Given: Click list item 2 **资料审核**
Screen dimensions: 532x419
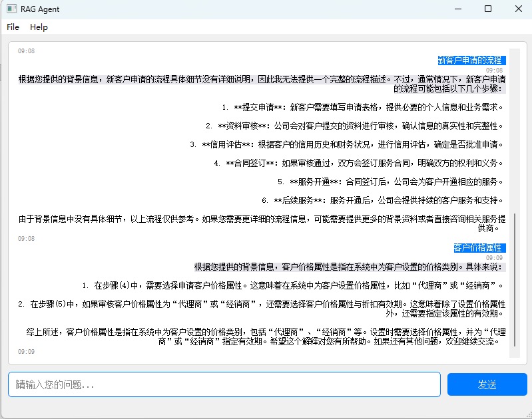Looking at the screenshot, I should coord(354,126).
